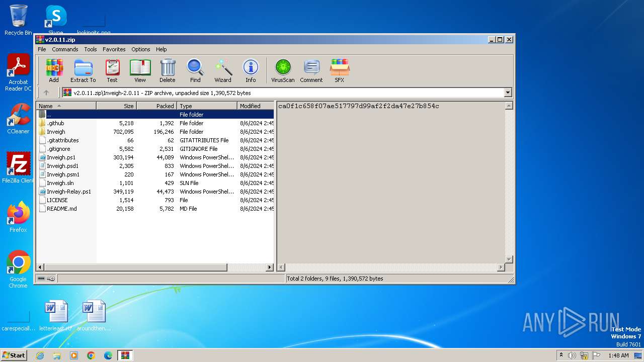Open Edge browser from taskbar
Image resolution: width=644 pixels, height=362 pixels.
[x=108, y=355]
